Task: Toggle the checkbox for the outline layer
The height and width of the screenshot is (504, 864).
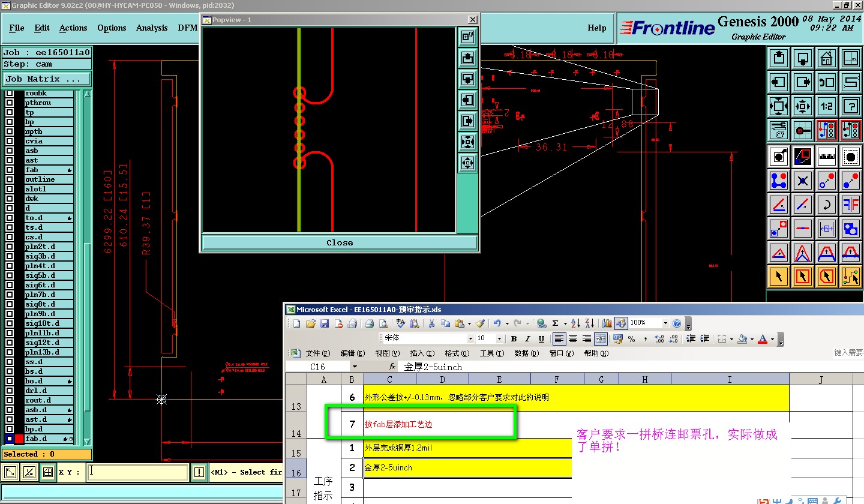Action: point(10,179)
